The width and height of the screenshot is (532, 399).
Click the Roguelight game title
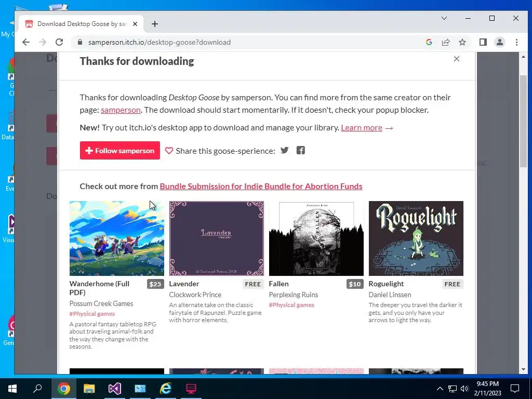[386, 284]
